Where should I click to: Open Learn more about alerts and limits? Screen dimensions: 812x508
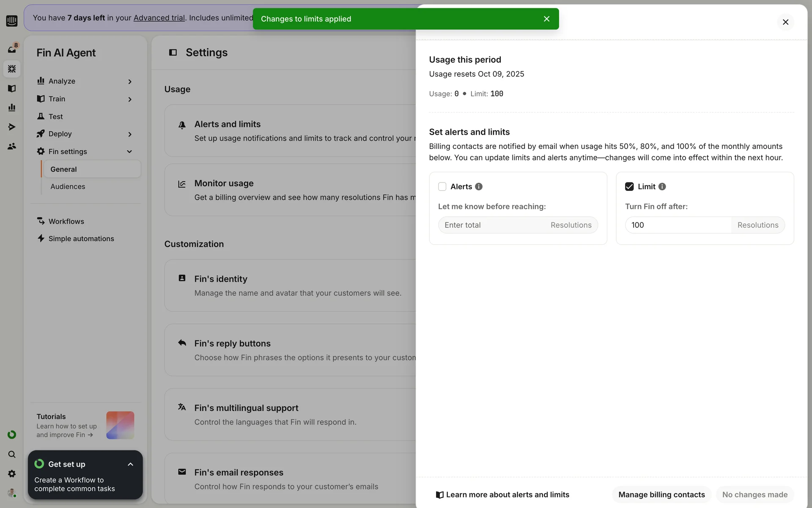click(502, 494)
